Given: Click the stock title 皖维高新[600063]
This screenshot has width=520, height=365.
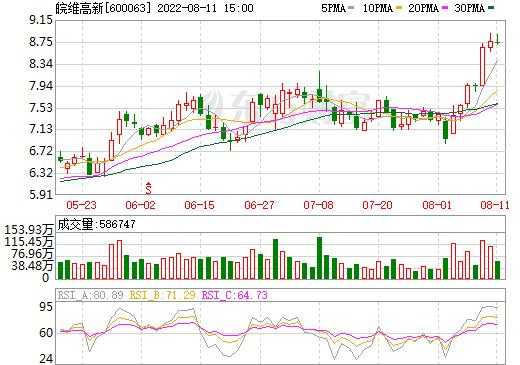Looking at the screenshot, I should click(103, 8).
